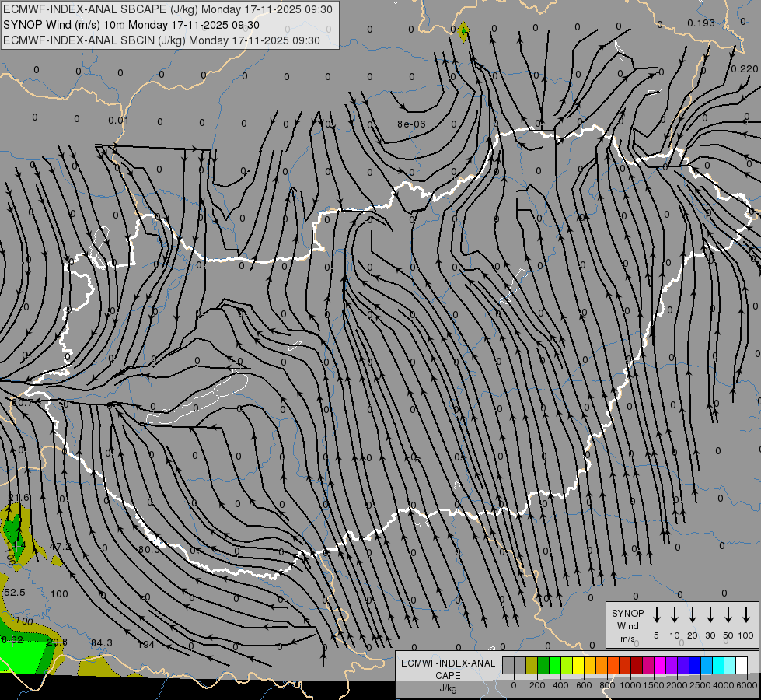761x700 pixels.
Task: Click the wind arrow above the 10 label
Action: tap(675, 615)
